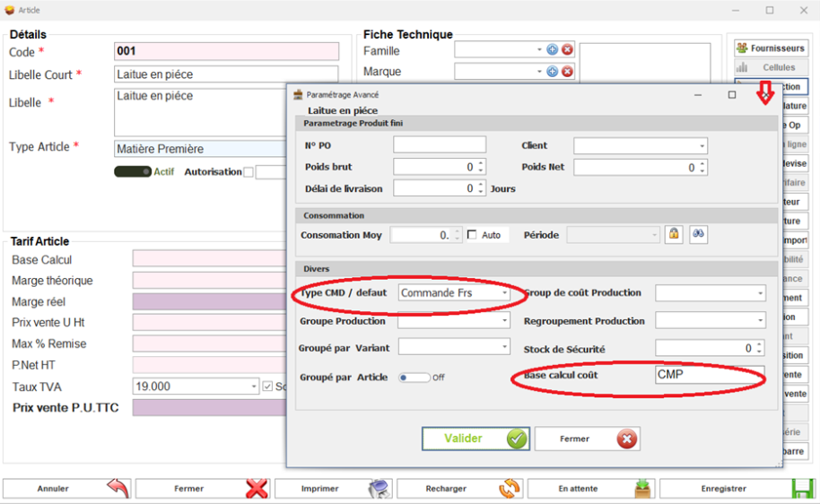Toggle the Groupé par Article switch

[x=414, y=378]
